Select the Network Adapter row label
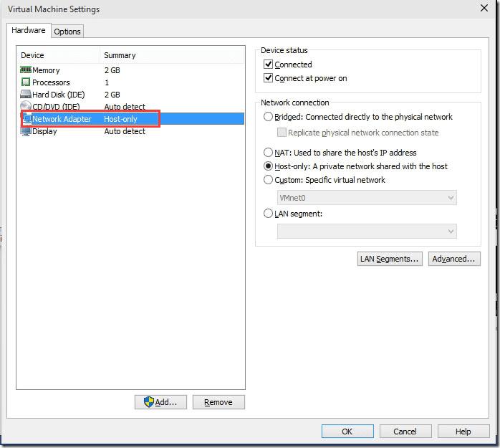 pos(62,119)
